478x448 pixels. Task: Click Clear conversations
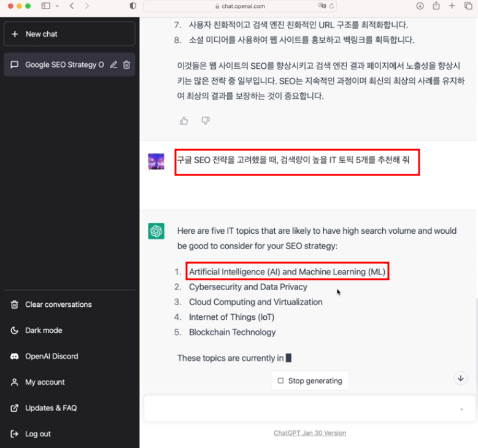click(x=69, y=304)
